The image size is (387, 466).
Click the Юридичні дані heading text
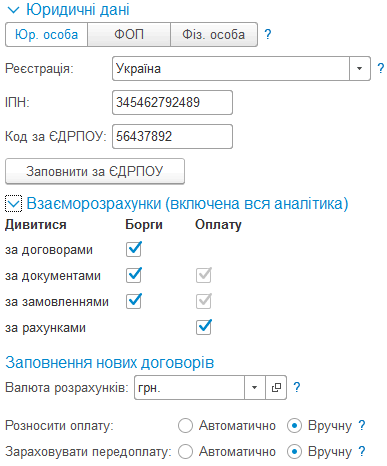click(x=78, y=10)
